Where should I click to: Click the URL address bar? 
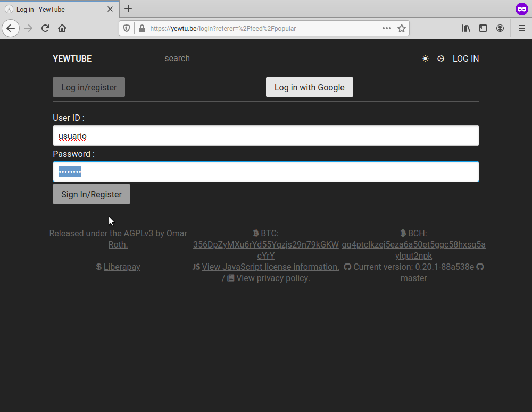click(264, 29)
